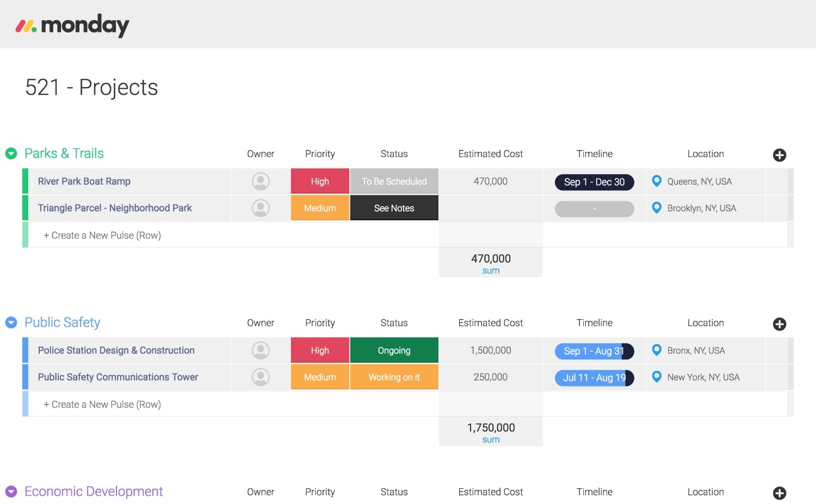Image resolution: width=816 pixels, height=504 pixels.
Task: Click the 521 - Projects board title
Action: tap(91, 88)
